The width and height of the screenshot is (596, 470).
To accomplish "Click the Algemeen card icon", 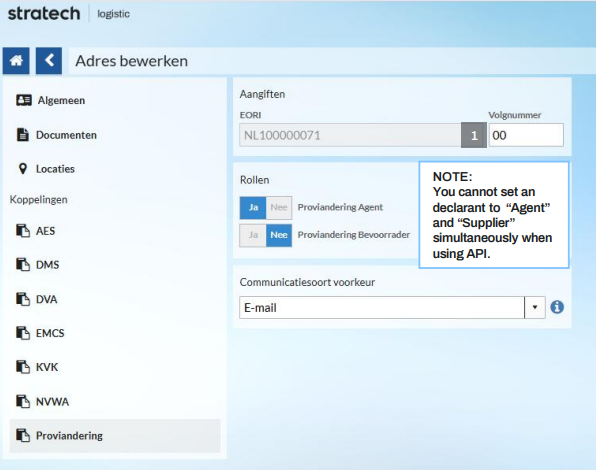I will (24, 100).
